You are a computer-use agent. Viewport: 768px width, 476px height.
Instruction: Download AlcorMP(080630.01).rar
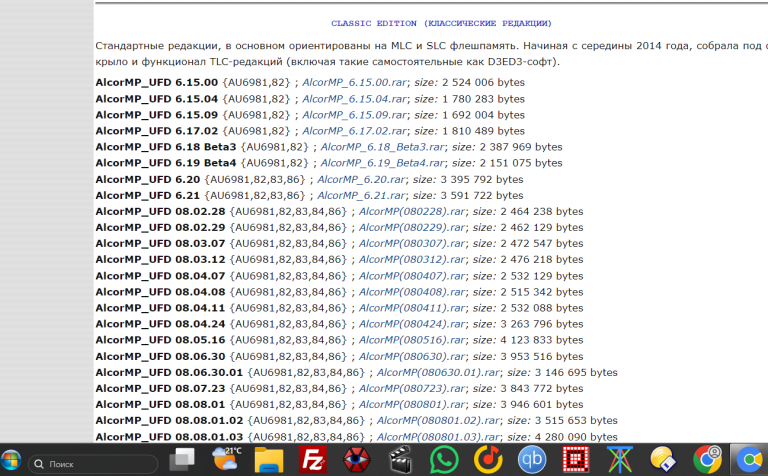[x=438, y=373]
